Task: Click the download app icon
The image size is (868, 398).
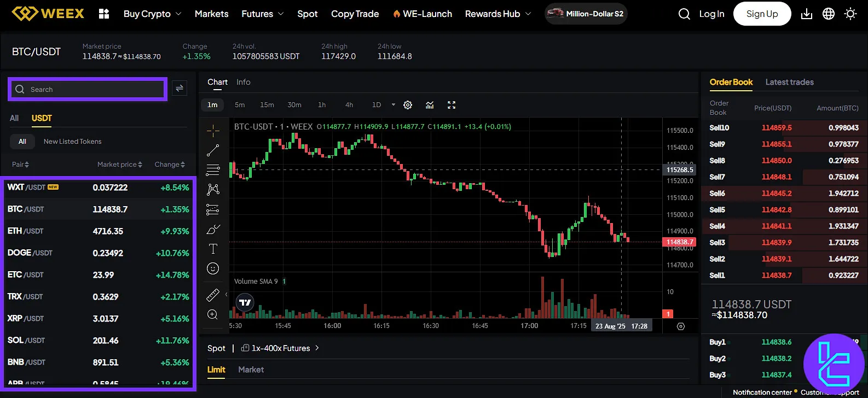Action: click(807, 14)
